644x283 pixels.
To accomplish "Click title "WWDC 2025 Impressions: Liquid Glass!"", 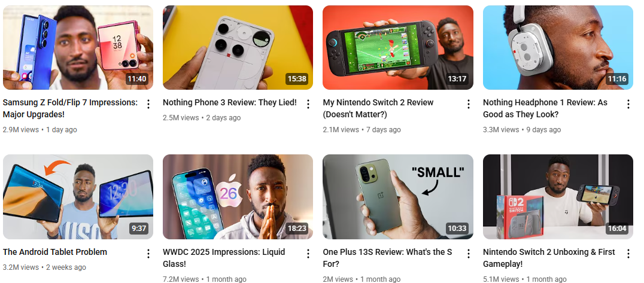I will 224,257.
